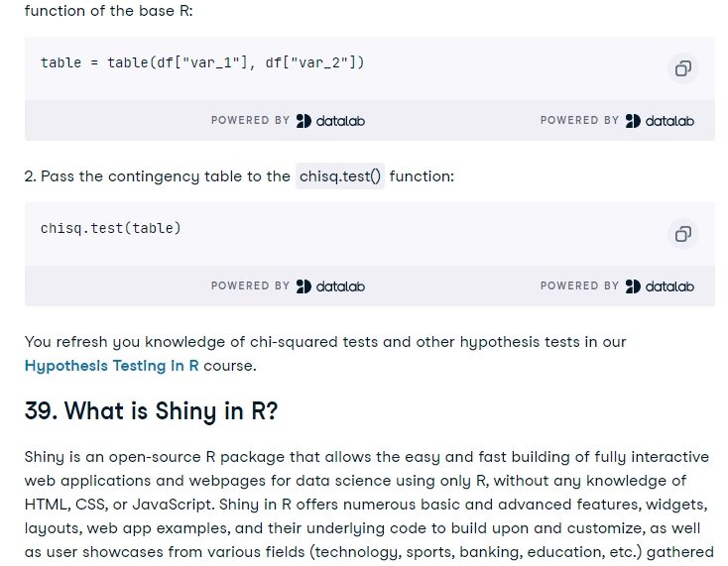The height and width of the screenshot is (566, 728).
Task: Copy the chisq.test(table) code snippet
Action: 683,234
